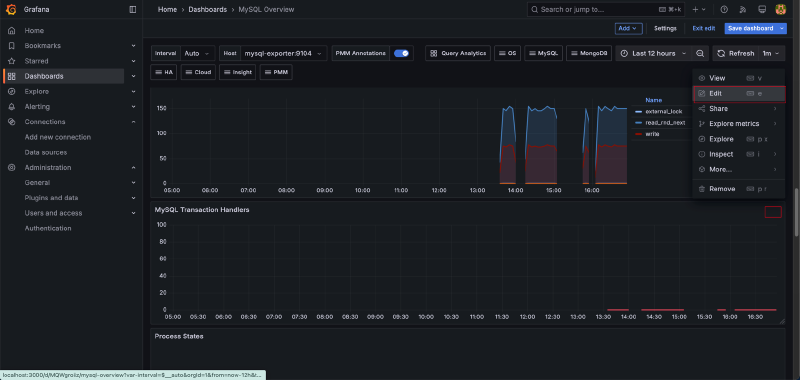
Task: Click the Refresh dashboard button
Action: click(736, 54)
